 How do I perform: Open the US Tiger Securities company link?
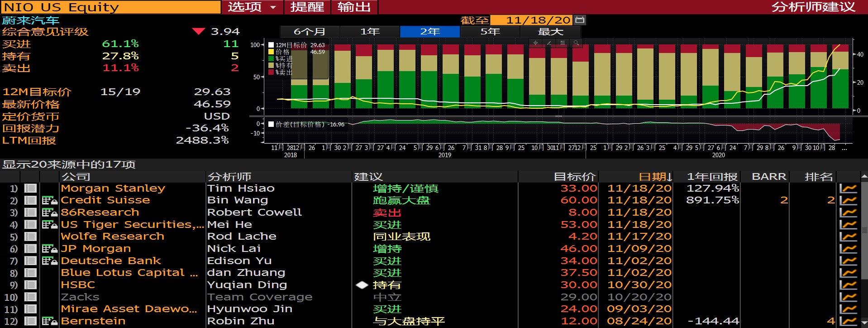pyautogui.click(x=133, y=224)
